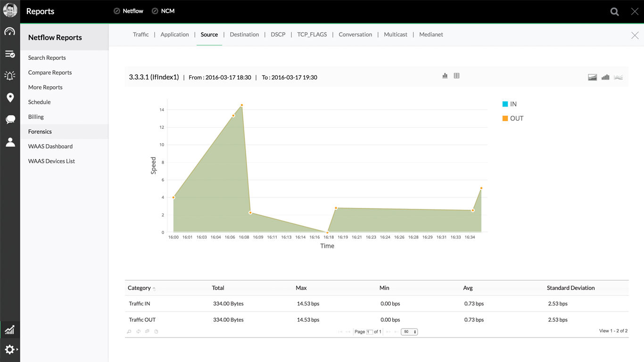Screen dimensions: 644x362
Task: Open the rows-per-page 50 dropdown
Action: 409,332
